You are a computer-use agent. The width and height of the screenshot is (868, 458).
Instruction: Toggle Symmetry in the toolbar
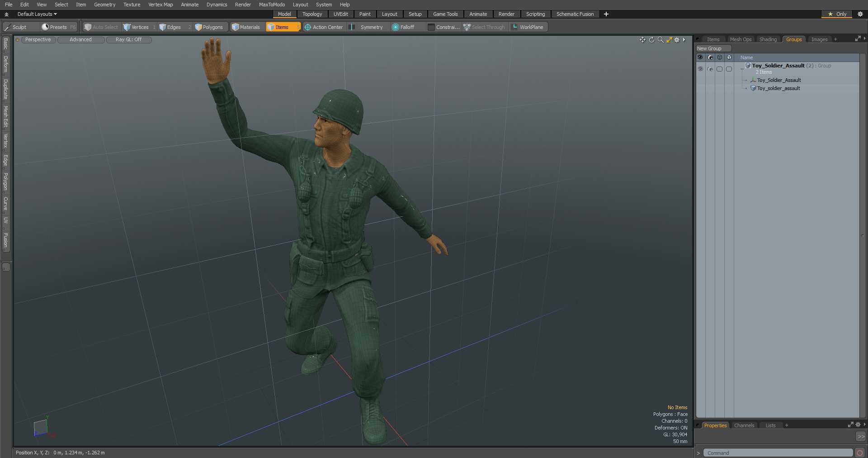[x=367, y=27]
